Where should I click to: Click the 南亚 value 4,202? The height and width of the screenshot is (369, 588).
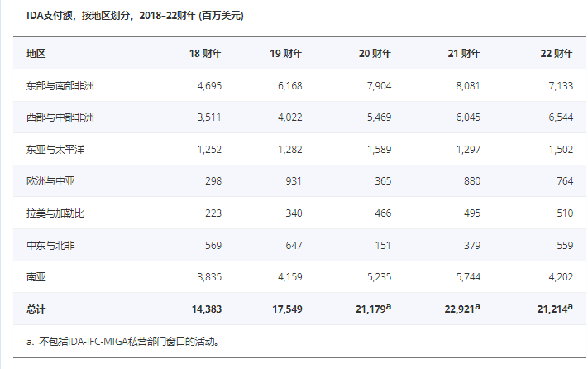pos(561,277)
